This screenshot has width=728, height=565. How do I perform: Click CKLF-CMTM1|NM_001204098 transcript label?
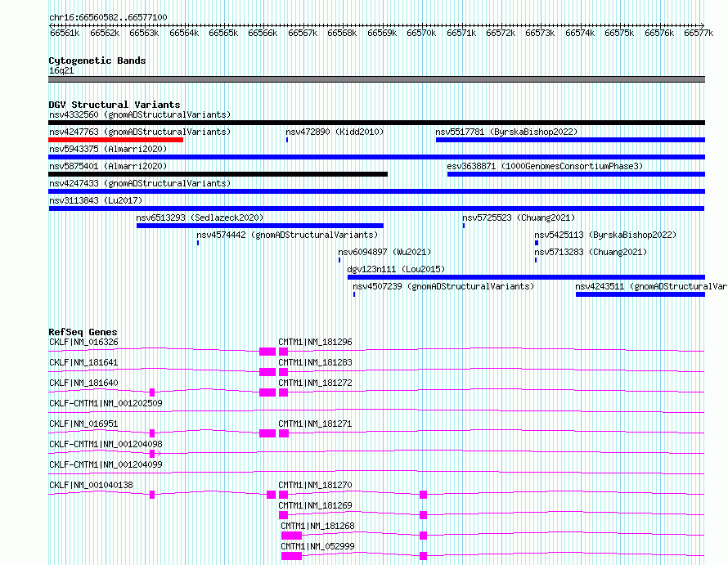click(106, 444)
